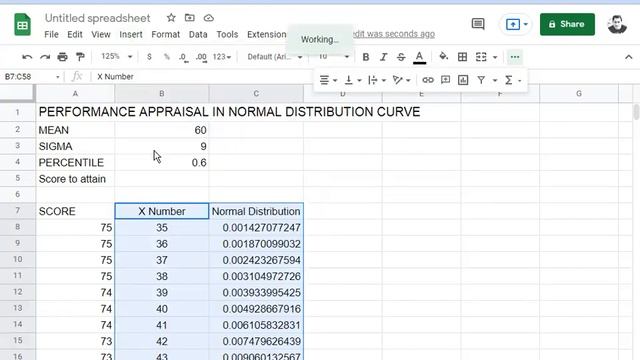This screenshot has width=640, height=360.
Task: Click the Untitled spreadsheet title
Action: coord(98,18)
